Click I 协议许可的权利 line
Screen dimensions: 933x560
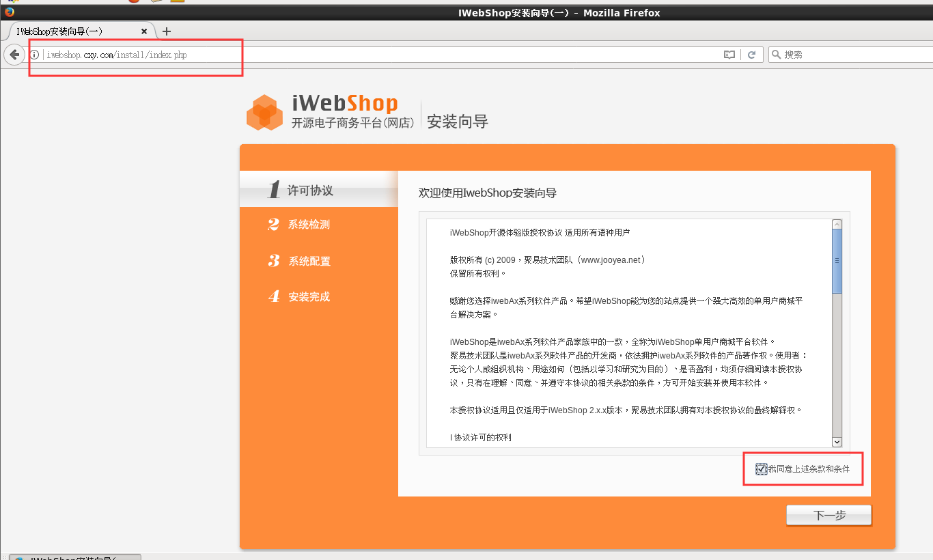point(481,437)
